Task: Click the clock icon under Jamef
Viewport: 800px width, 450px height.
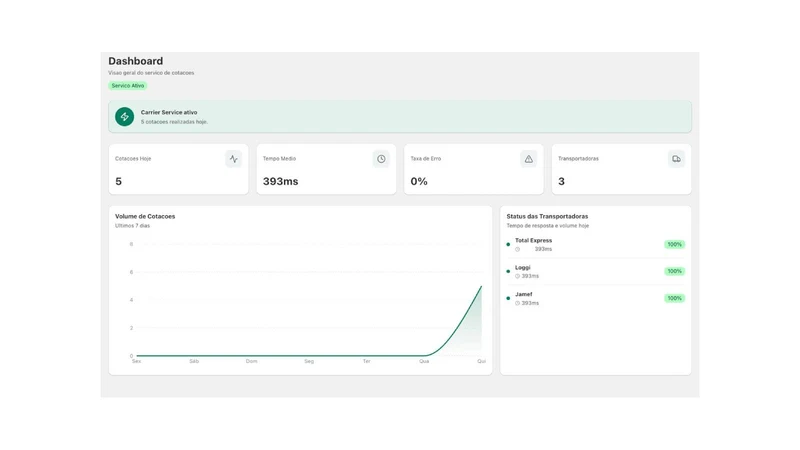Action: [517, 303]
